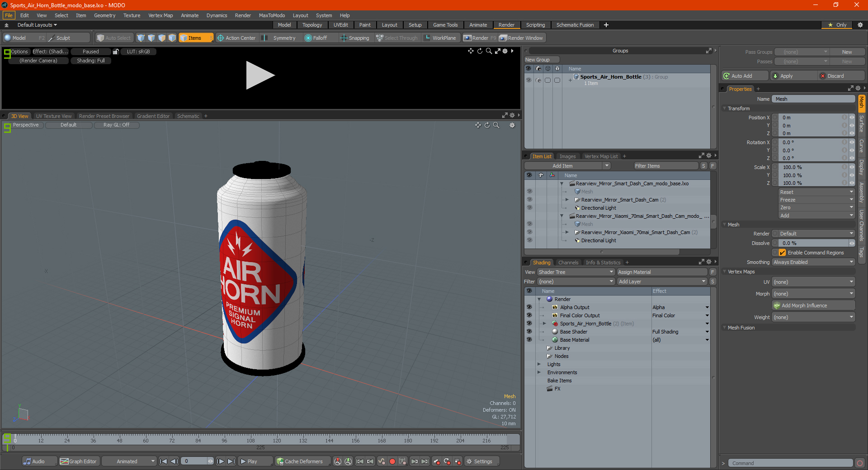Toggle Symmetry tool

279,38
